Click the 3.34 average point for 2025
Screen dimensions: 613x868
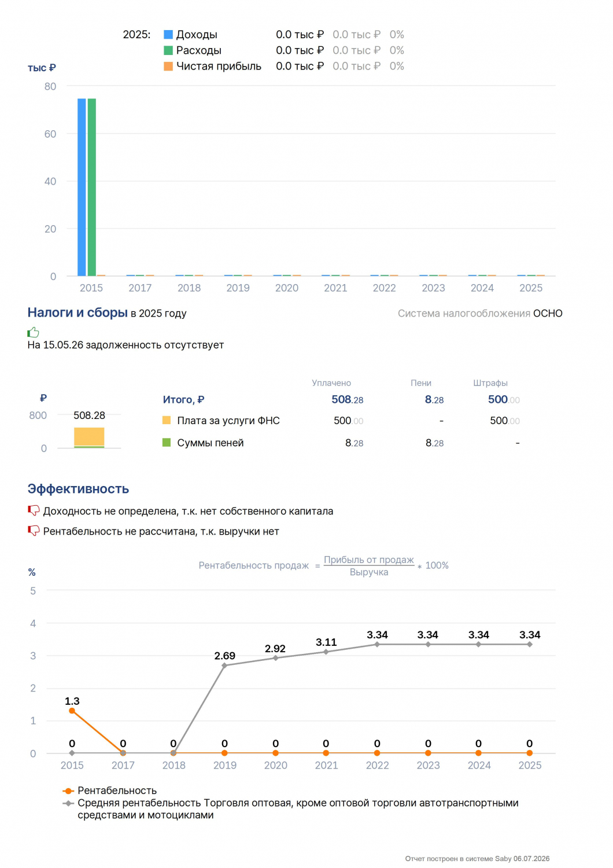click(x=530, y=644)
